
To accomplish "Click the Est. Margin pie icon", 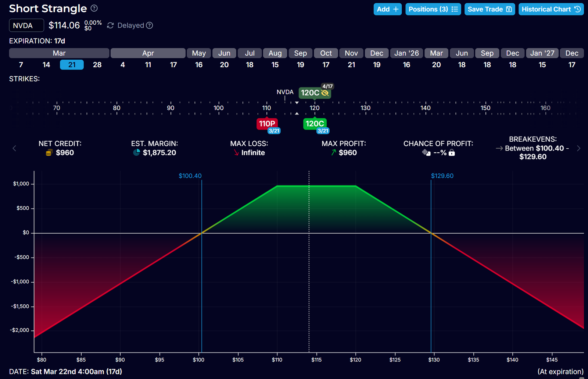I will click(x=137, y=152).
